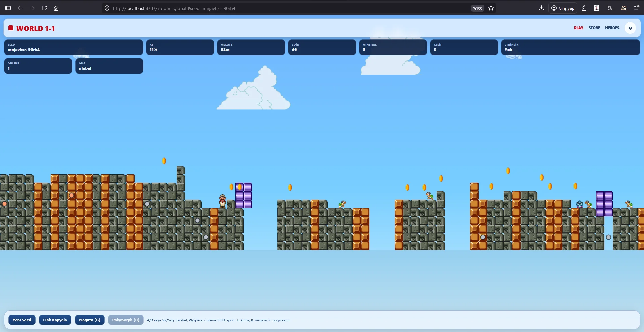Open the striped slash extension icon

[x=610, y=8]
